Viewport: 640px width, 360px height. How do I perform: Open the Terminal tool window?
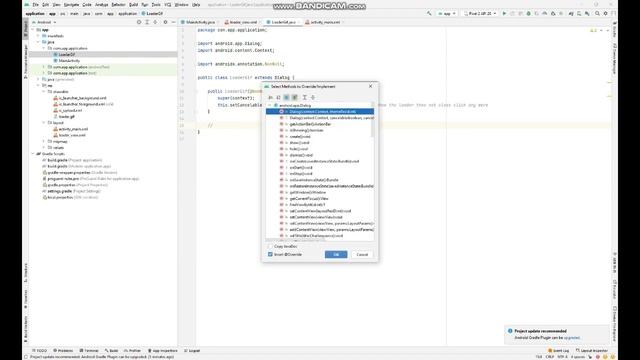[89, 351]
